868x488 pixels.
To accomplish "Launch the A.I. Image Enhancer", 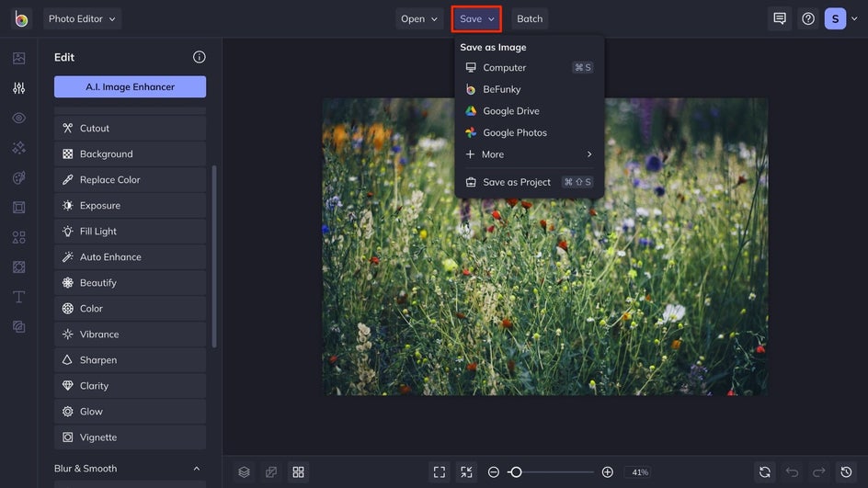I will point(130,87).
